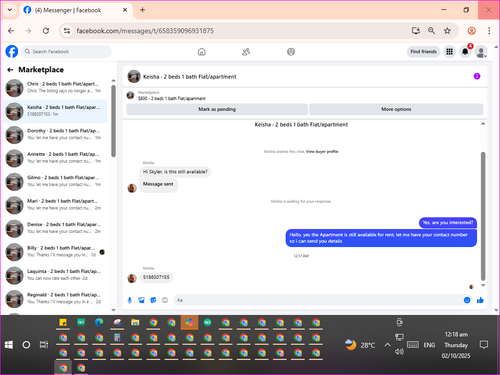Viewport: 500px width, 375px height.
Task: Open a new browser tab
Action: (142, 10)
